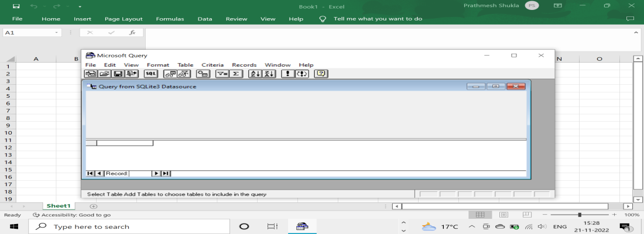Click Tell me what you want to do
644x234 pixels.
[378, 19]
